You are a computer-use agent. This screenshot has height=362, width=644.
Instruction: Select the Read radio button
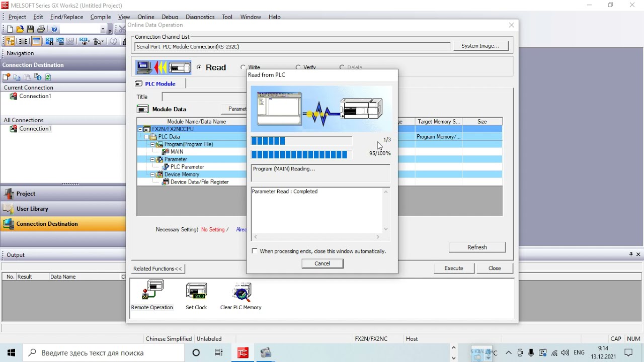click(x=200, y=67)
